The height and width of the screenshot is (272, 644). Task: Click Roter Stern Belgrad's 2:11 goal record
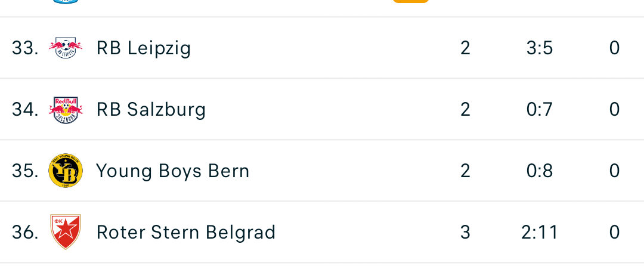click(540, 232)
